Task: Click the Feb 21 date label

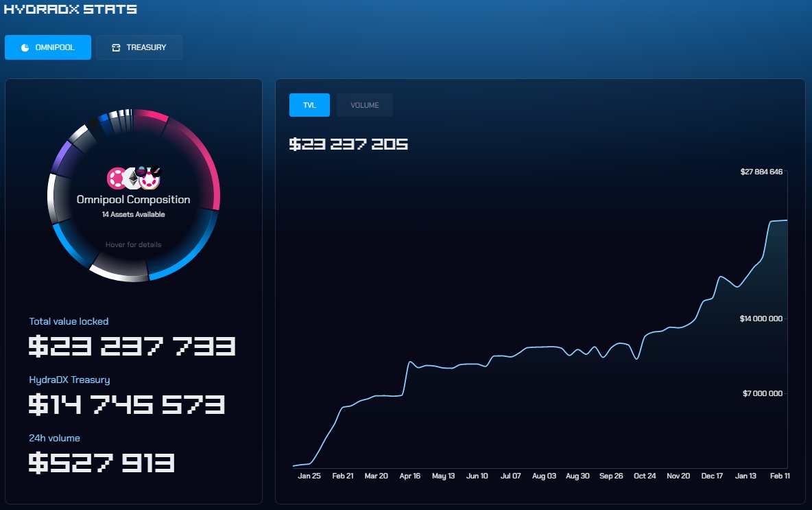Action: click(343, 476)
